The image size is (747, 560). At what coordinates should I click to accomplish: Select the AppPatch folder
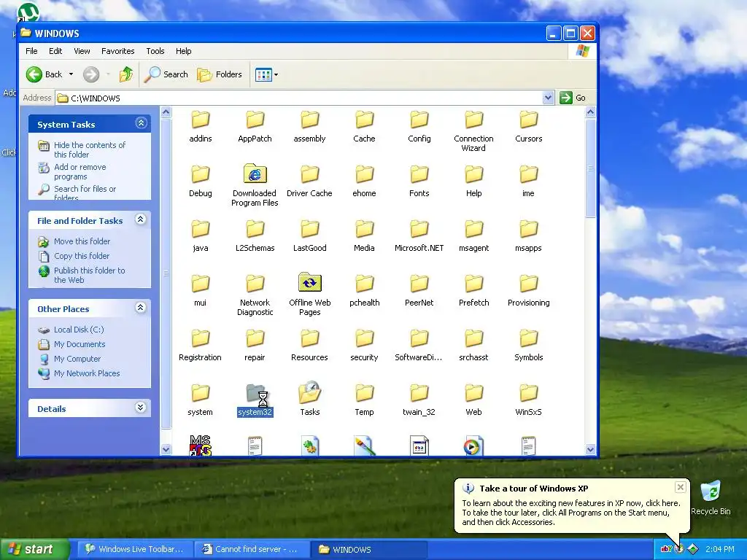255,126
